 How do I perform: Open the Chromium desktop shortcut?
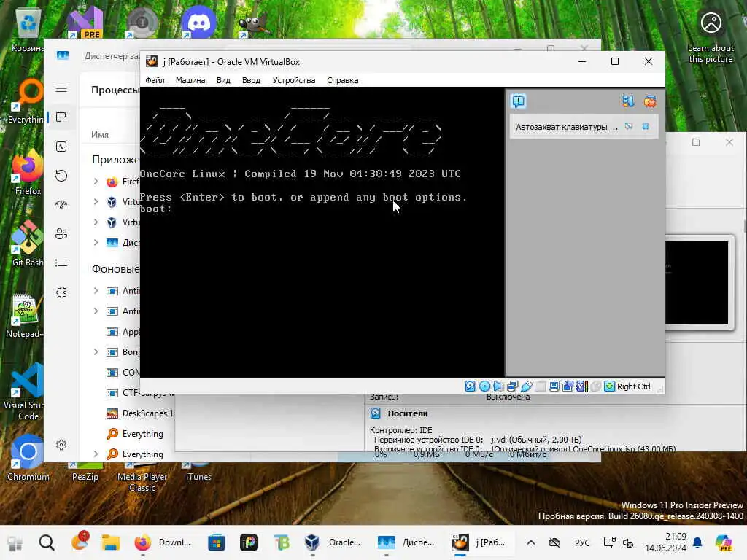(x=28, y=458)
